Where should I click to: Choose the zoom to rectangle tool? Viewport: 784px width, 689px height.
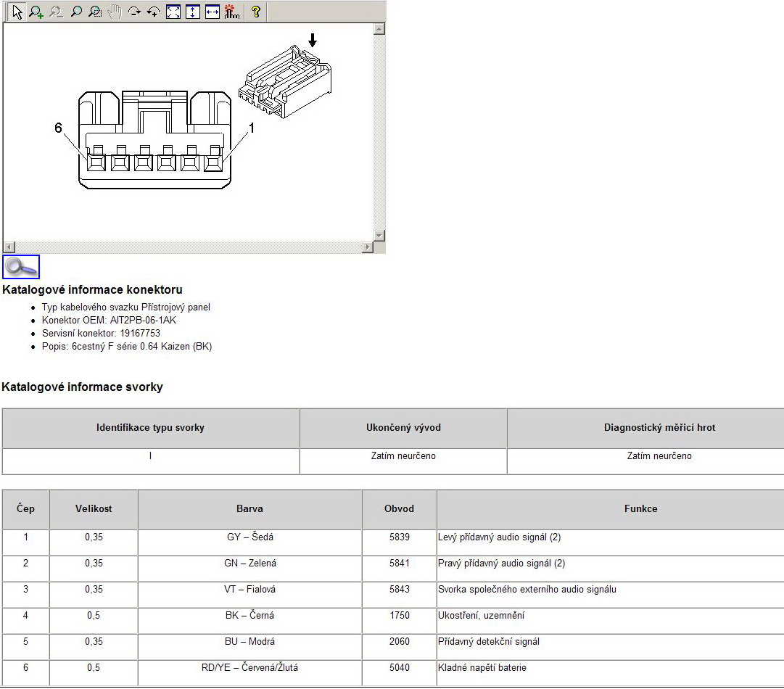coord(95,12)
